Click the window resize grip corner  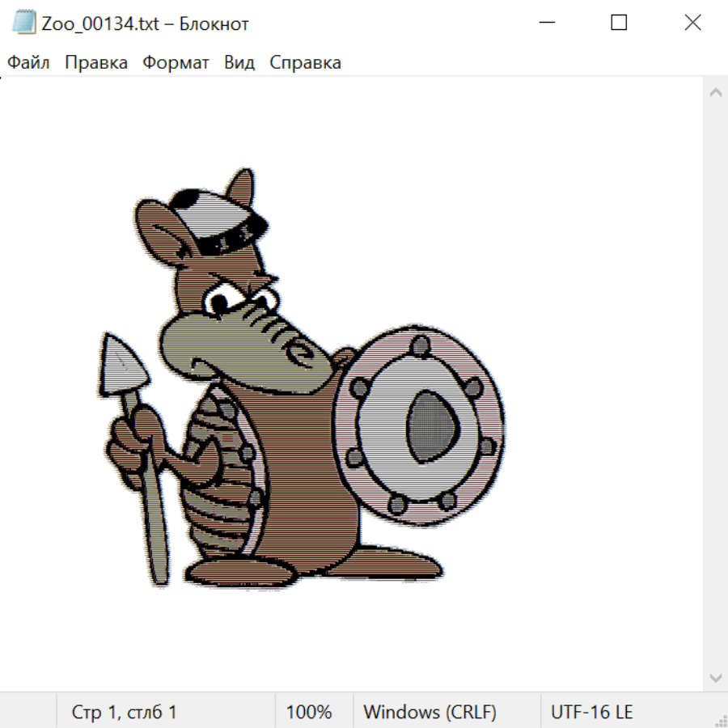point(720,720)
